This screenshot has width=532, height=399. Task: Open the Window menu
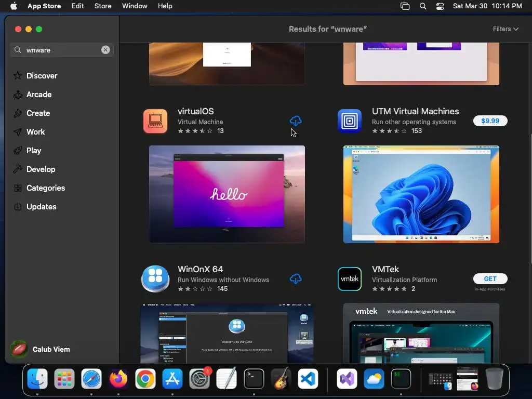(x=135, y=6)
